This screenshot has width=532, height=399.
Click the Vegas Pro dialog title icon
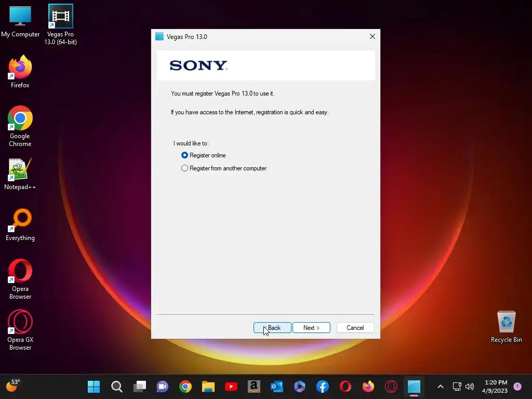click(x=159, y=37)
